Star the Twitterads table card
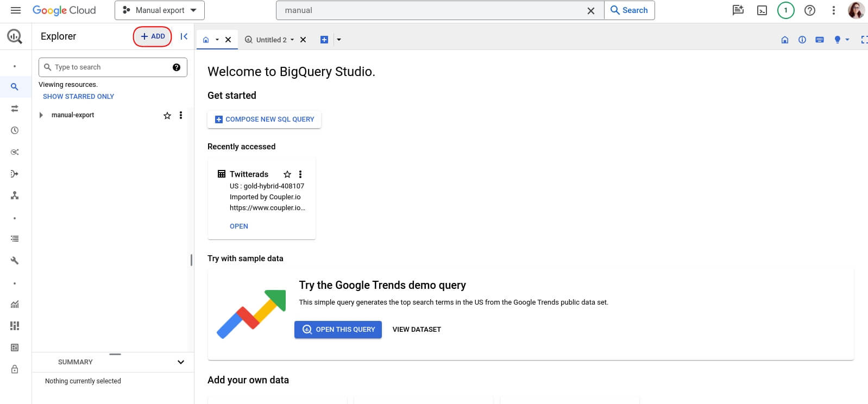Image resolution: width=868 pixels, height=404 pixels. pos(287,174)
